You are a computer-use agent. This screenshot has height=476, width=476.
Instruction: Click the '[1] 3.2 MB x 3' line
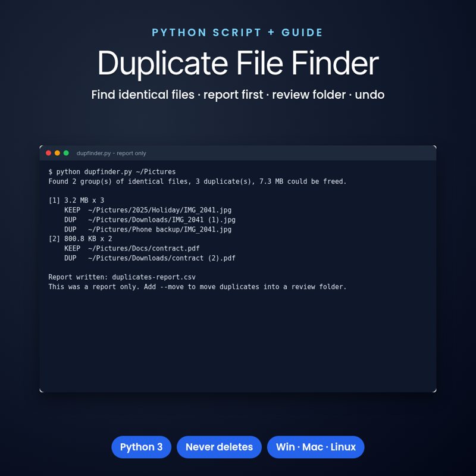coord(76,201)
